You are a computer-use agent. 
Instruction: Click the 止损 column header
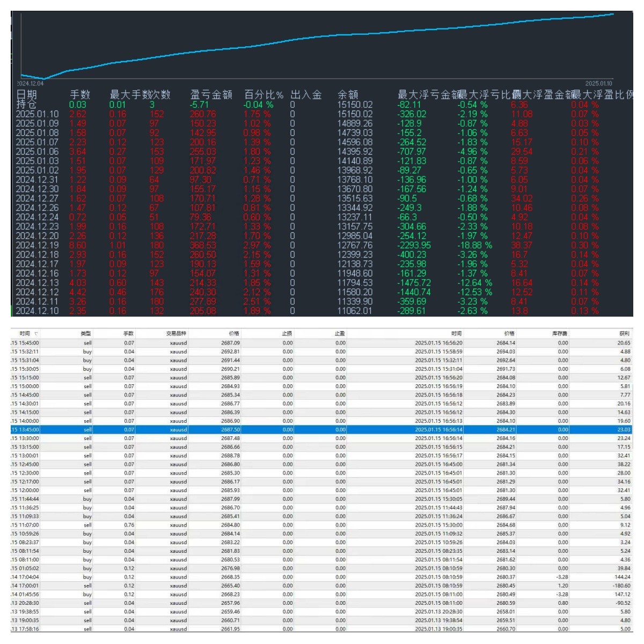(287, 334)
